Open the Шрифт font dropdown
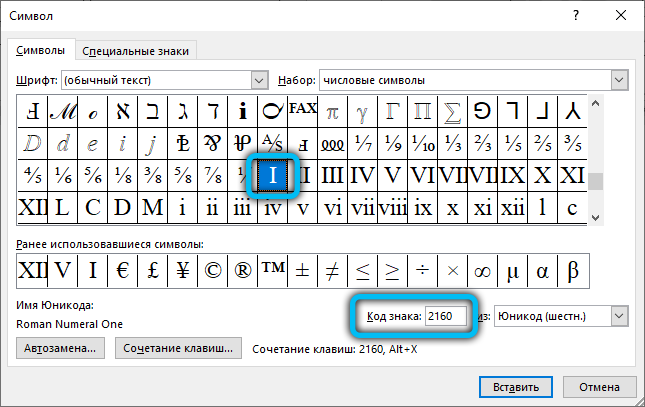This screenshot has height=407, width=645. tap(259, 80)
